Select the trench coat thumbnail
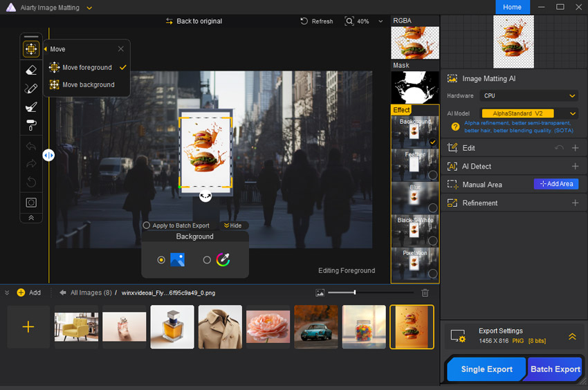The height and width of the screenshot is (390, 588). point(220,327)
